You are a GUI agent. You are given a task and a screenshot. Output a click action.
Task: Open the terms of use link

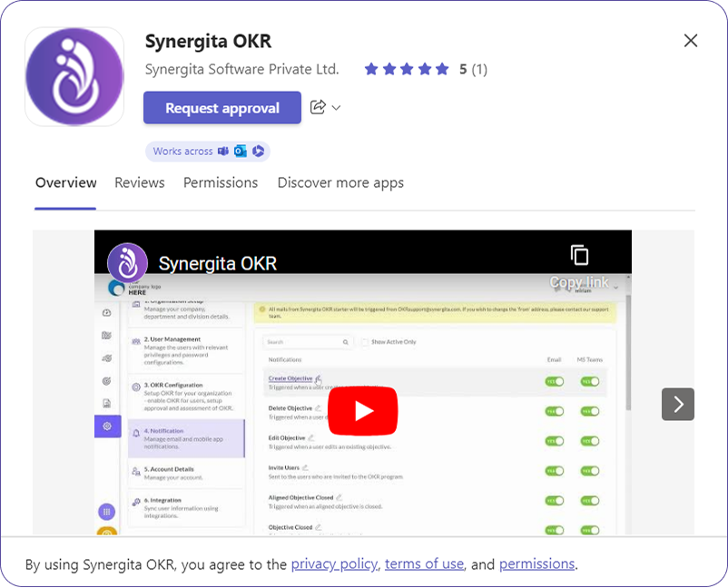(x=424, y=563)
